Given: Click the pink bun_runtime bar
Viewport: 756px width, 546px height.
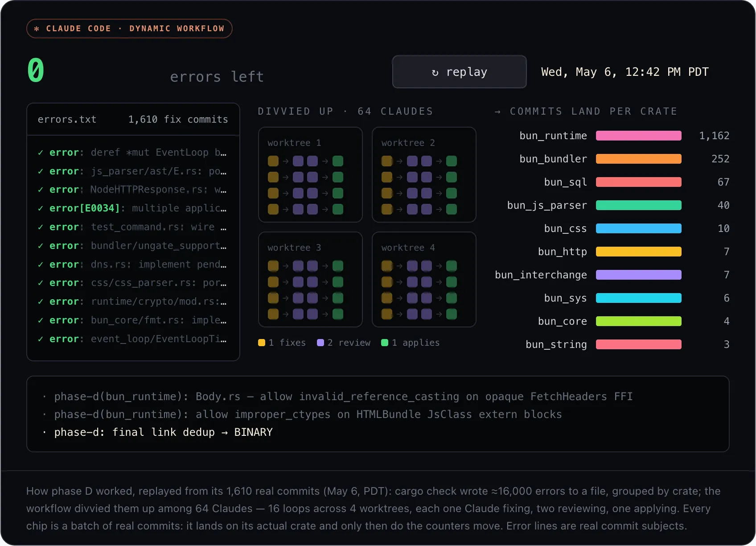Looking at the screenshot, I should (x=639, y=136).
